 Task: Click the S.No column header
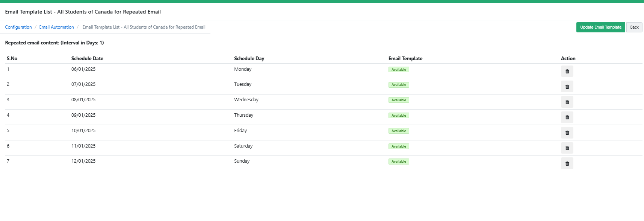(x=12, y=58)
